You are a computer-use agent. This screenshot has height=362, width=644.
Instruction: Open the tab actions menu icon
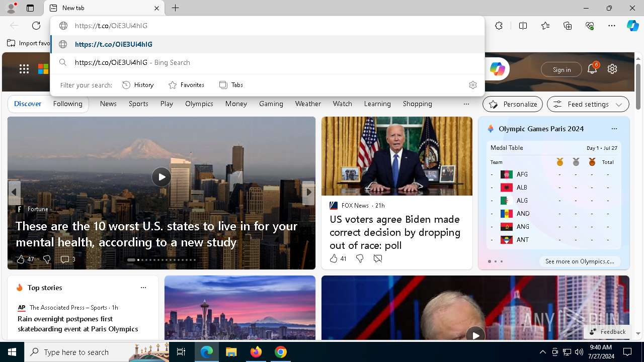pyautogui.click(x=30, y=8)
